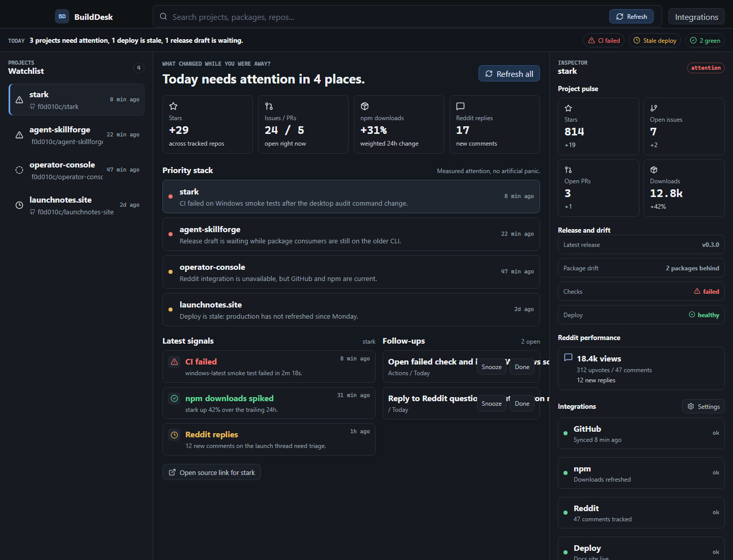Open the Reddit integration row
Screen dimensions: 733x560
tap(641, 513)
